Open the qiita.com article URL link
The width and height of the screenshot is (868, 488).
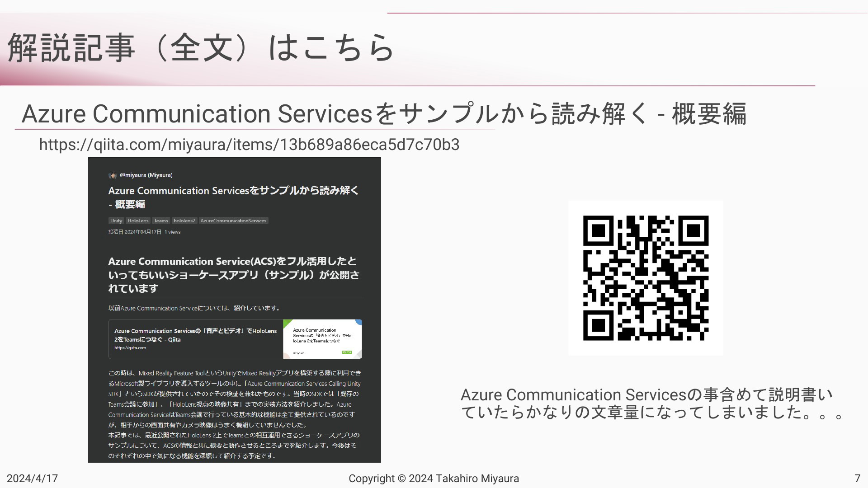tap(249, 145)
